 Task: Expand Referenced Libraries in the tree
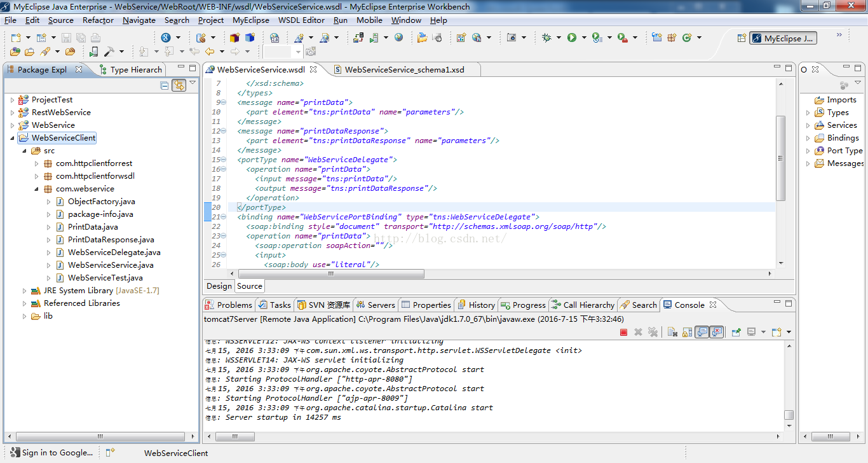point(25,303)
